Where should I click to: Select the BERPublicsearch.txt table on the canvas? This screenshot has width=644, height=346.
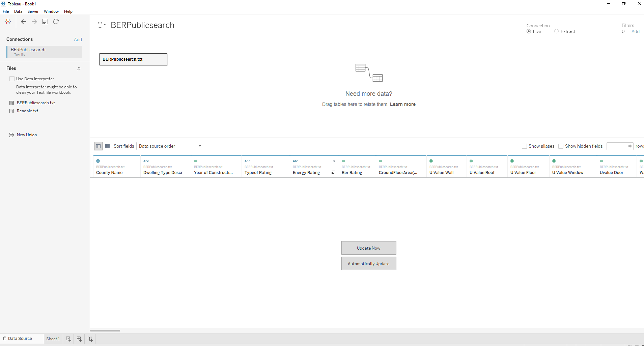[133, 59]
